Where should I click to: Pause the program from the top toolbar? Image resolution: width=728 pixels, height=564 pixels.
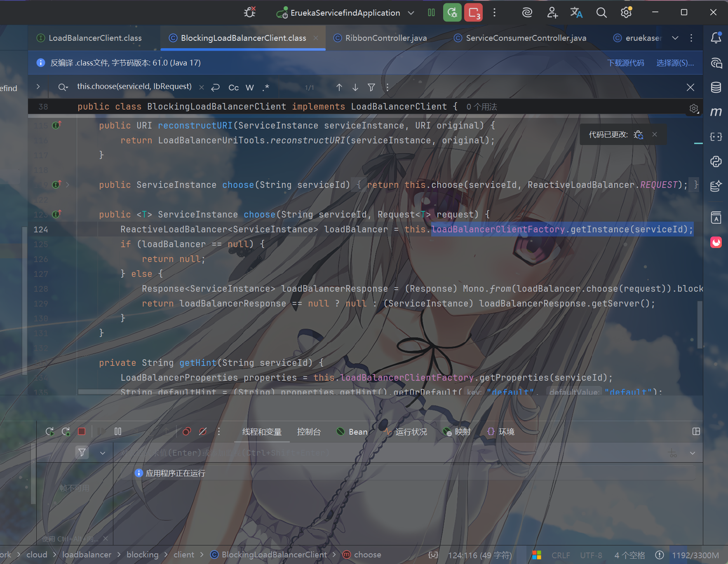[x=431, y=13]
